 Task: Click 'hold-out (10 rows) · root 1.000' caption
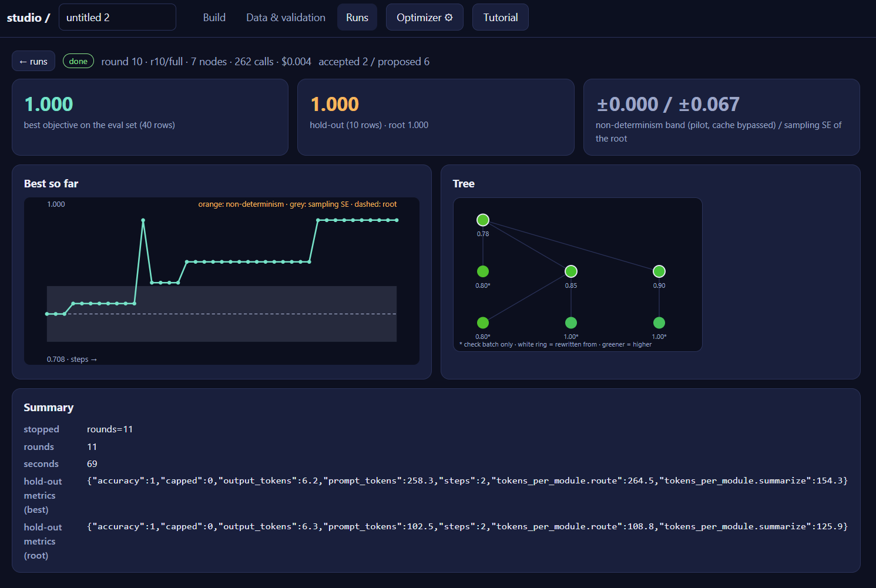(369, 125)
